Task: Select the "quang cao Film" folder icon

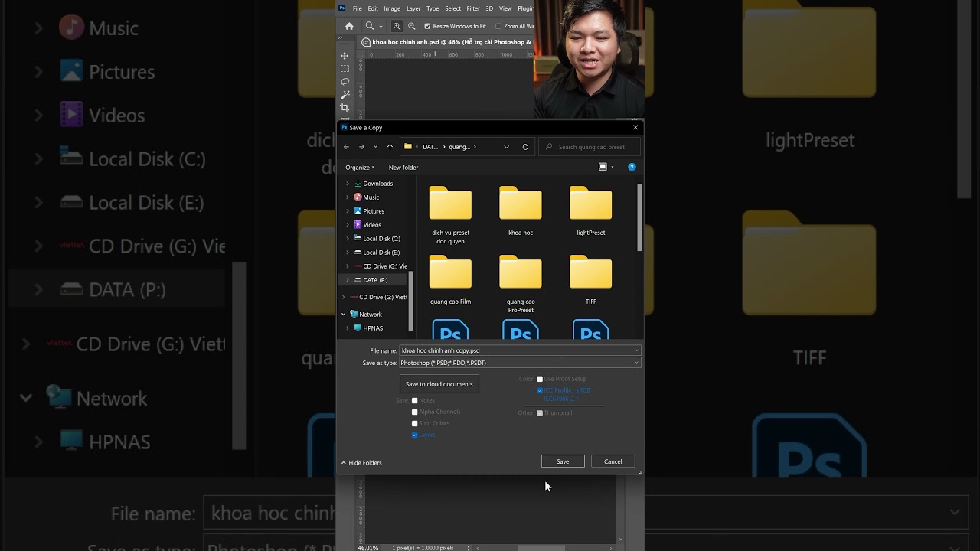Action: [x=450, y=272]
